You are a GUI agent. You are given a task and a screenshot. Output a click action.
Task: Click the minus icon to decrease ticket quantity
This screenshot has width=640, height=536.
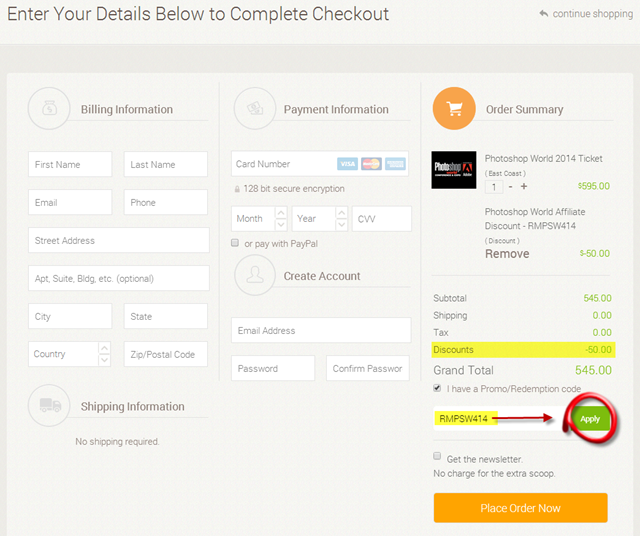[x=510, y=186]
